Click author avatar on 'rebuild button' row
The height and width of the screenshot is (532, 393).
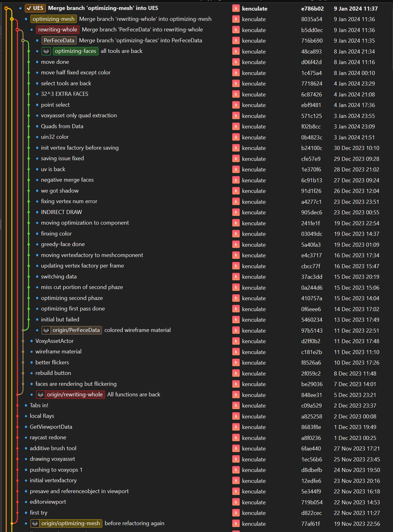(x=236, y=373)
